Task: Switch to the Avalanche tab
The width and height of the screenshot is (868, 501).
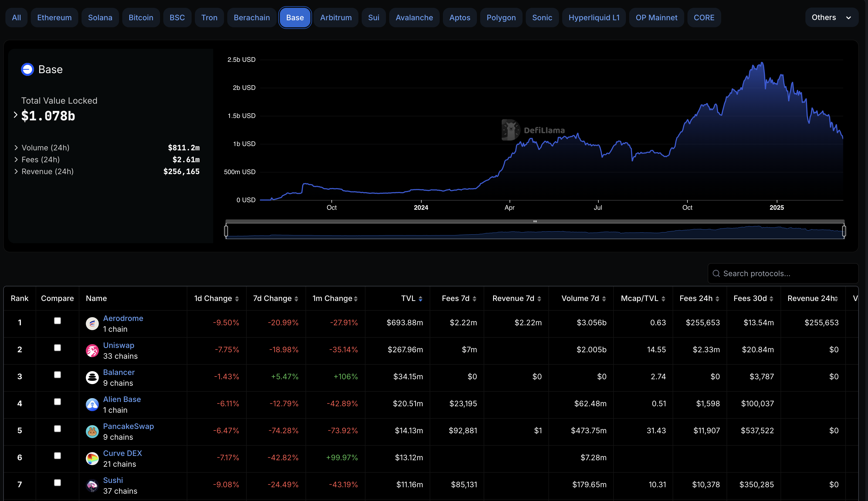Action: [x=414, y=18]
